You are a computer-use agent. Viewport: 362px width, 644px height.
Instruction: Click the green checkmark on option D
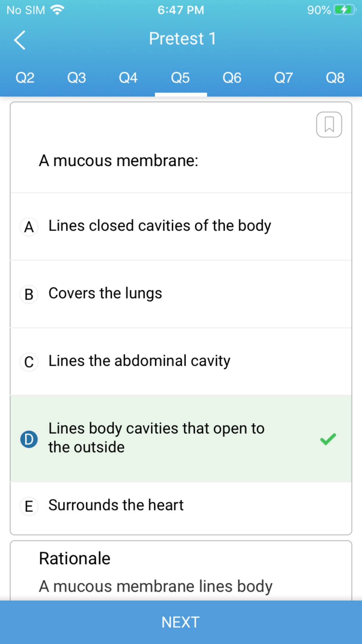328,439
